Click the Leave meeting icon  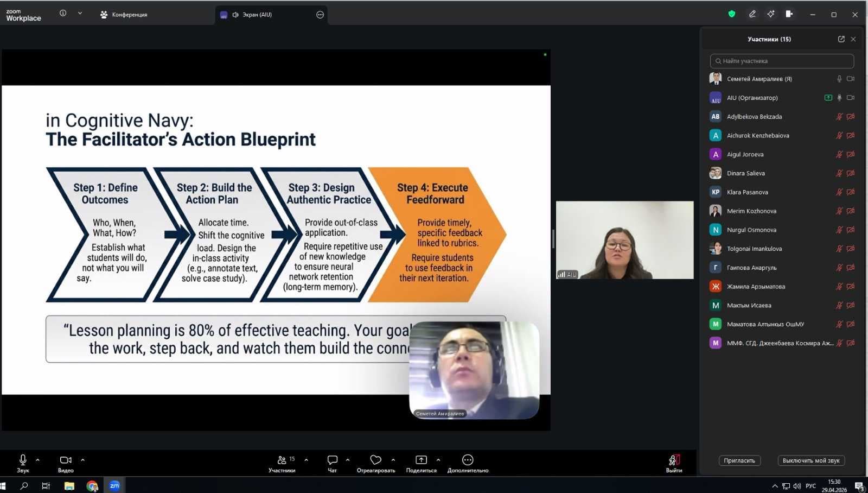674,460
